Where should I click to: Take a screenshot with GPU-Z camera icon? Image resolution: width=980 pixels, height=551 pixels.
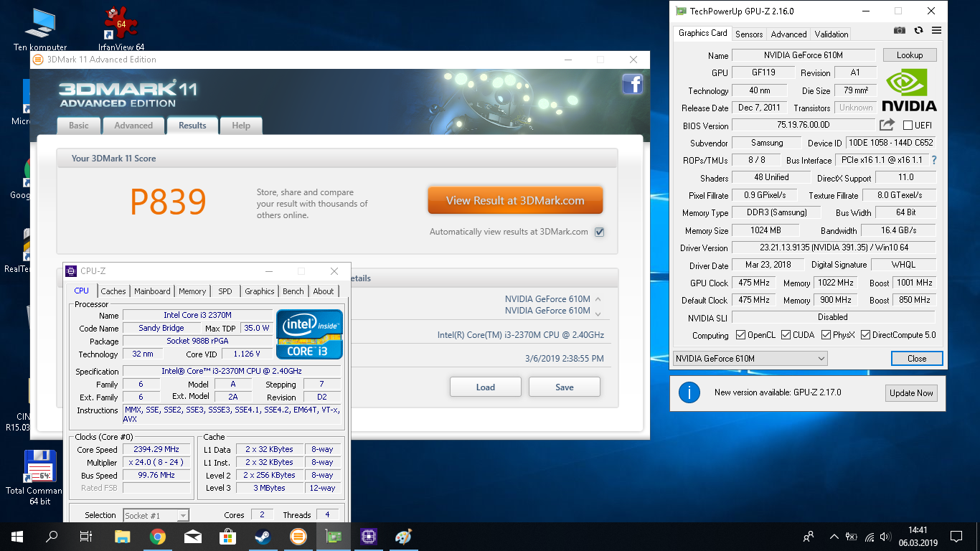coord(900,31)
